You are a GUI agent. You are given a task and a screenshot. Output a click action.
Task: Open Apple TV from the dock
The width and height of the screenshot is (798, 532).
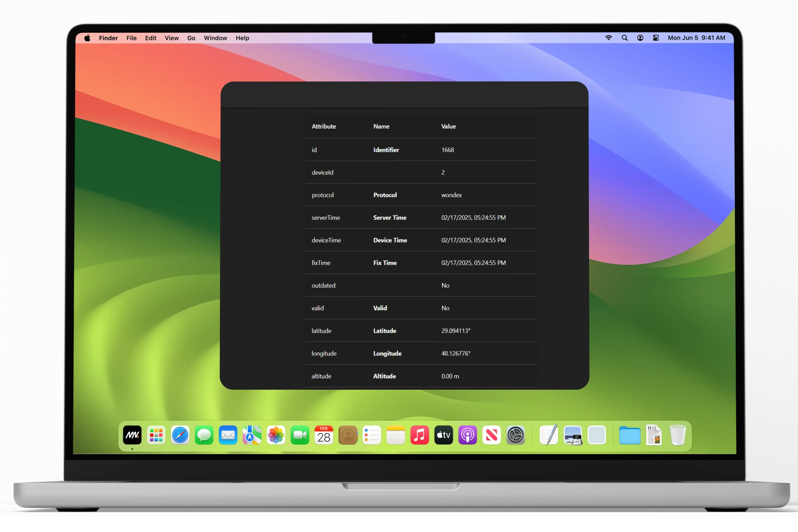coord(444,435)
